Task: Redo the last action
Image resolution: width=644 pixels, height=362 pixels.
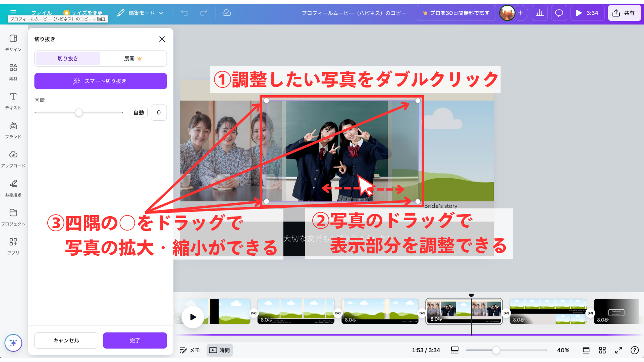Action: click(203, 13)
